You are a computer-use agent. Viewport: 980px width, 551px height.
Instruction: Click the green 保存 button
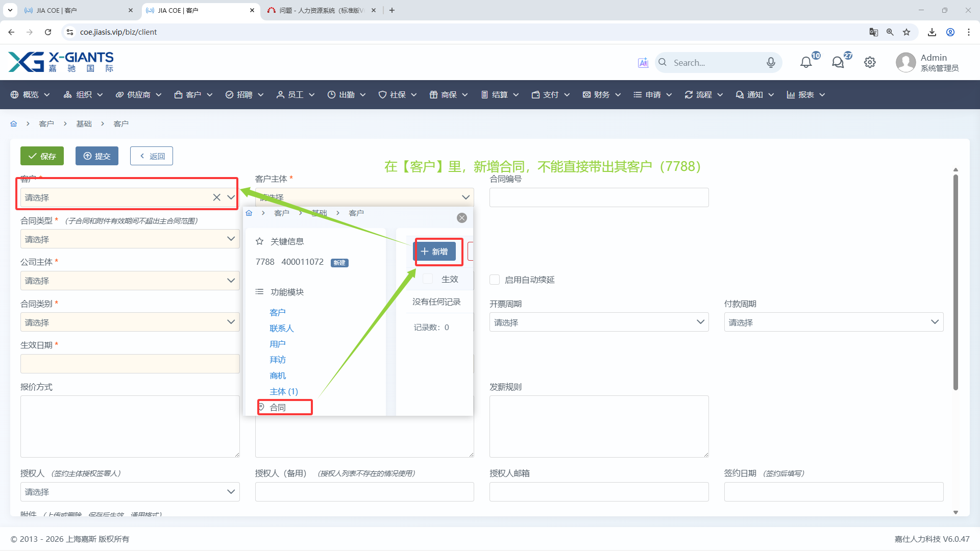coord(42,156)
